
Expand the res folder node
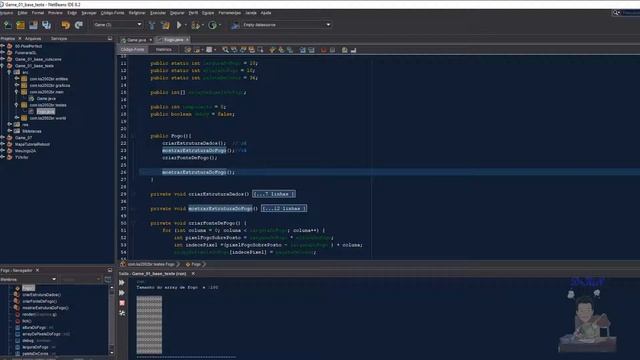9,124
